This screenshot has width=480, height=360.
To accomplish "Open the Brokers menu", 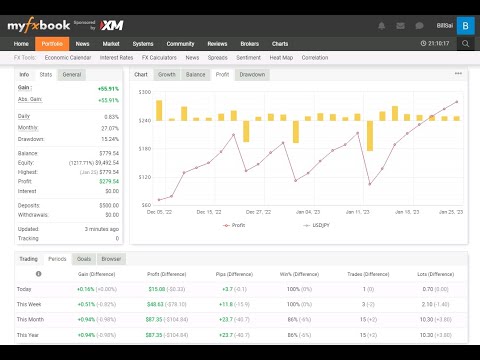I will pos(250,44).
